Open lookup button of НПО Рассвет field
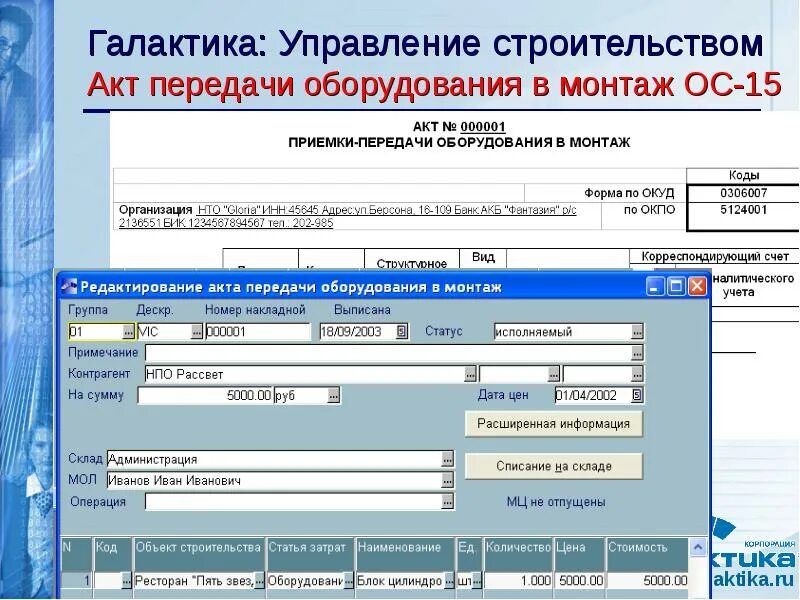This screenshot has height=600, width=800. [470, 374]
